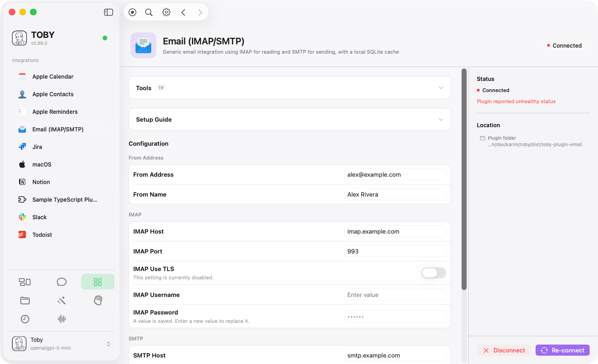The height and width of the screenshot is (364, 598).
Task: Click the green status dot beside TOBY
Action: tap(105, 38)
